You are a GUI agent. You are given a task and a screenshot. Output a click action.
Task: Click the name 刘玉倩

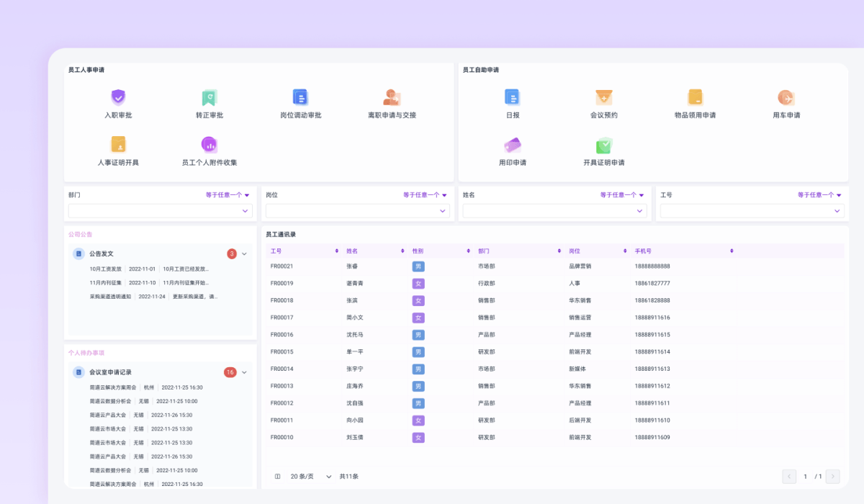click(x=354, y=438)
